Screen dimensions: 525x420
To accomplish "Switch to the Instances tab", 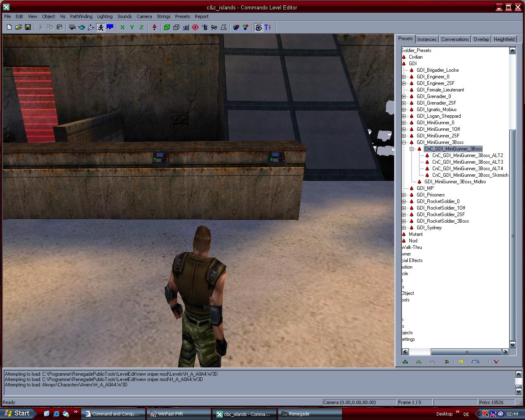I will pyautogui.click(x=427, y=39).
